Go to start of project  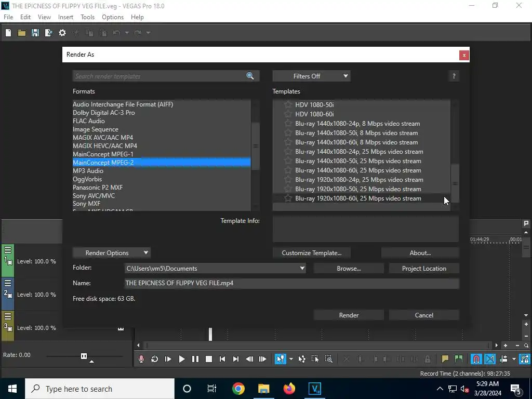tap(222, 359)
